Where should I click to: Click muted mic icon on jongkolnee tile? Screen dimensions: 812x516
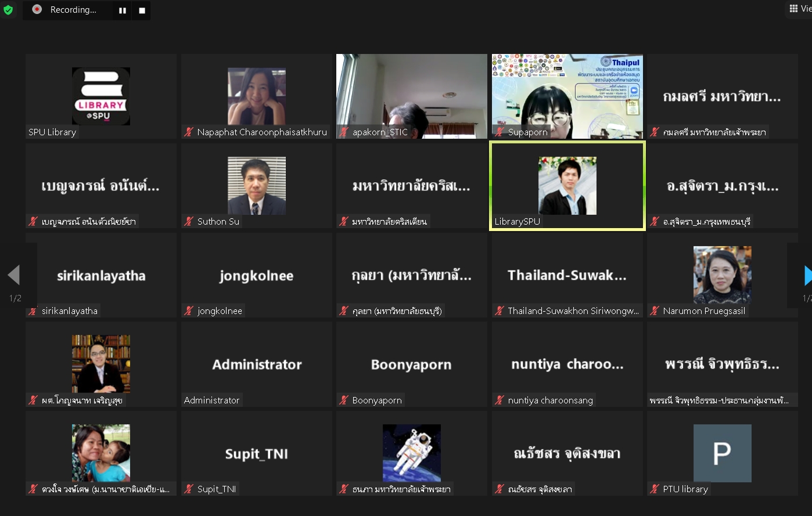pos(189,311)
